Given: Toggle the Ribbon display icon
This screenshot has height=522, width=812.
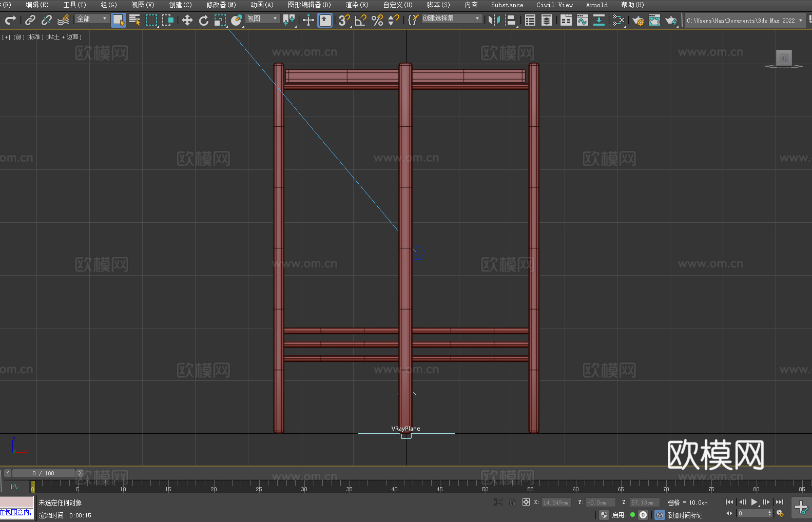Looking at the screenshot, I should point(566,20).
